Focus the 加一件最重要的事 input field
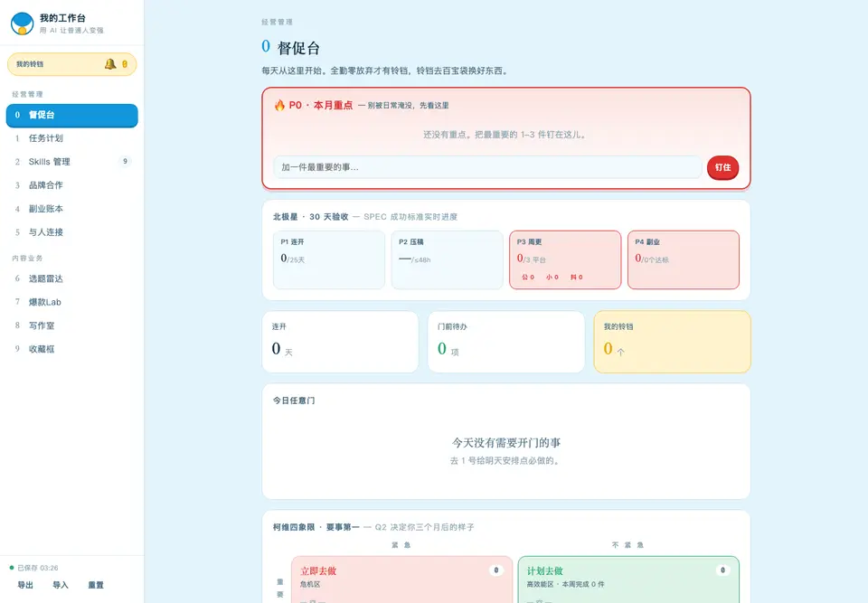The width and height of the screenshot is (868, 603). pos(487,167)
